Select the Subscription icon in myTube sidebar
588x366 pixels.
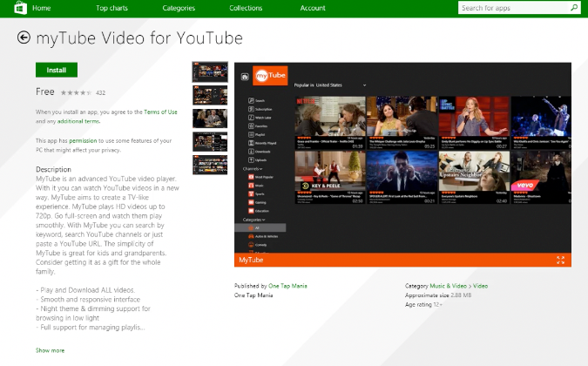point(251,109)
